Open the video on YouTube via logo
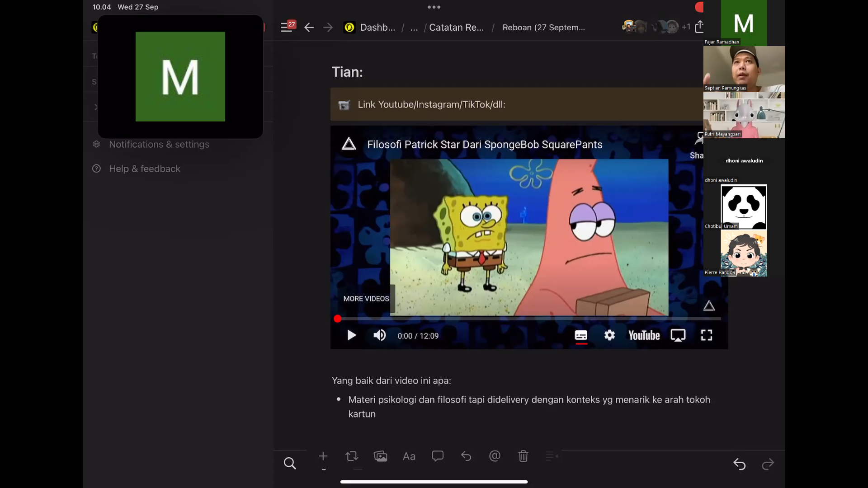The height and width of the screenshot is (488, 868). pos(644,335)
